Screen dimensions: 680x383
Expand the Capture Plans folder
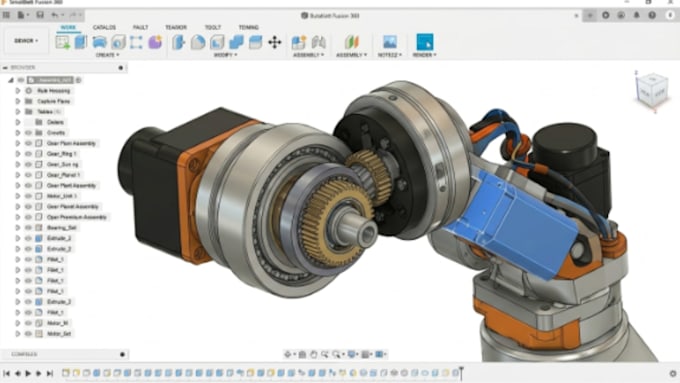18,101
